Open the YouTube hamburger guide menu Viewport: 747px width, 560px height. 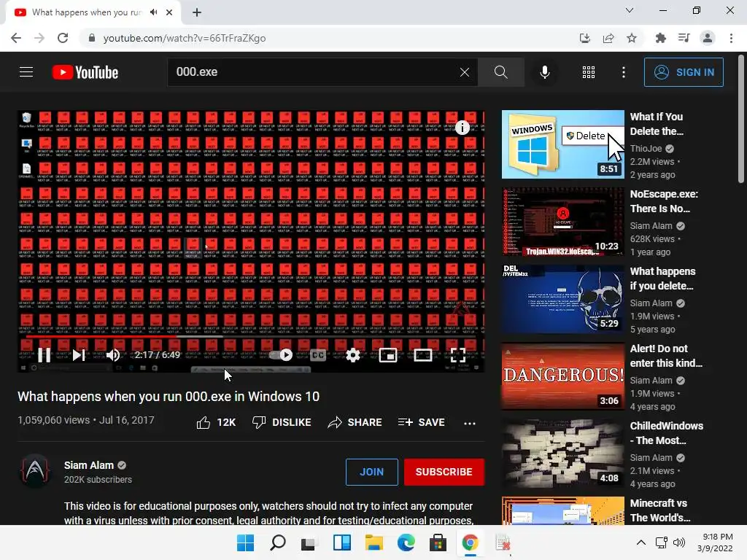26,72
